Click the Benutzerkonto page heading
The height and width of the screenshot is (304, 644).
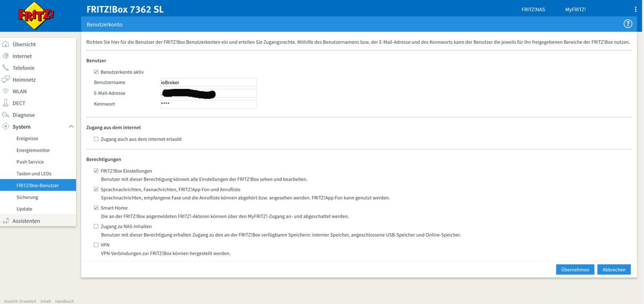(x=104, y=25)
